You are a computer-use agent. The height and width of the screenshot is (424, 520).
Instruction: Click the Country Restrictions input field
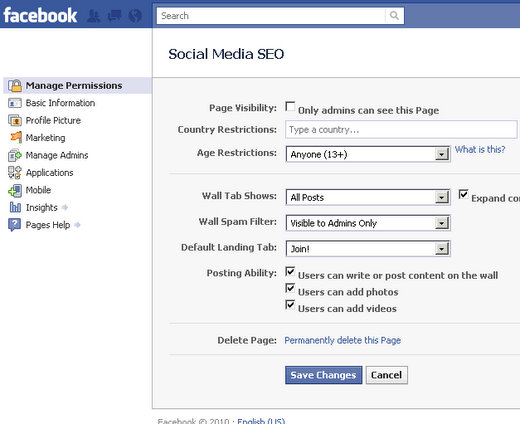(401, 130)
